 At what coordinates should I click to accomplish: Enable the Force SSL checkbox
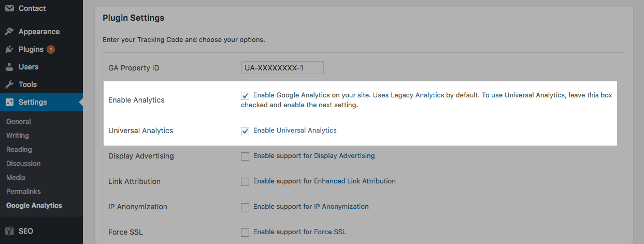(245, 232)
